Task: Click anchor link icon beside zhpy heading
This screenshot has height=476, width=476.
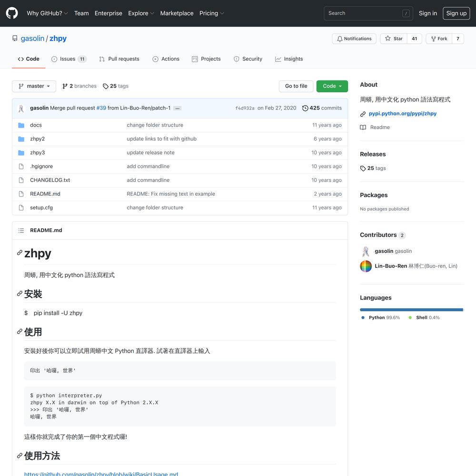Action: (x=20, y=253)
